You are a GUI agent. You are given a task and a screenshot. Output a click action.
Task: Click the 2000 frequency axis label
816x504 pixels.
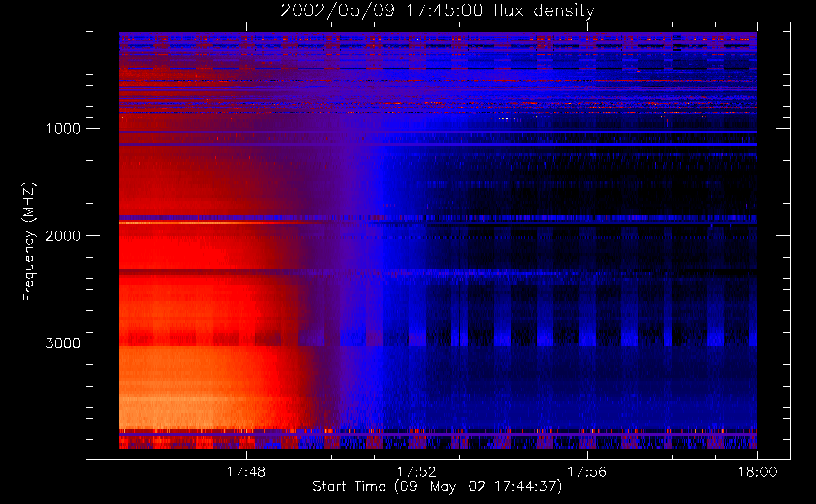click(x=63, y=236)
